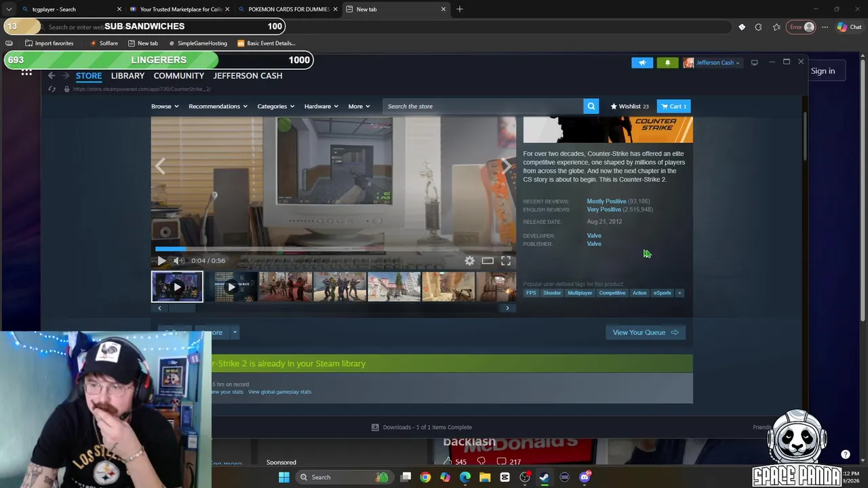Open new browser tab plus button

point(460,9)
